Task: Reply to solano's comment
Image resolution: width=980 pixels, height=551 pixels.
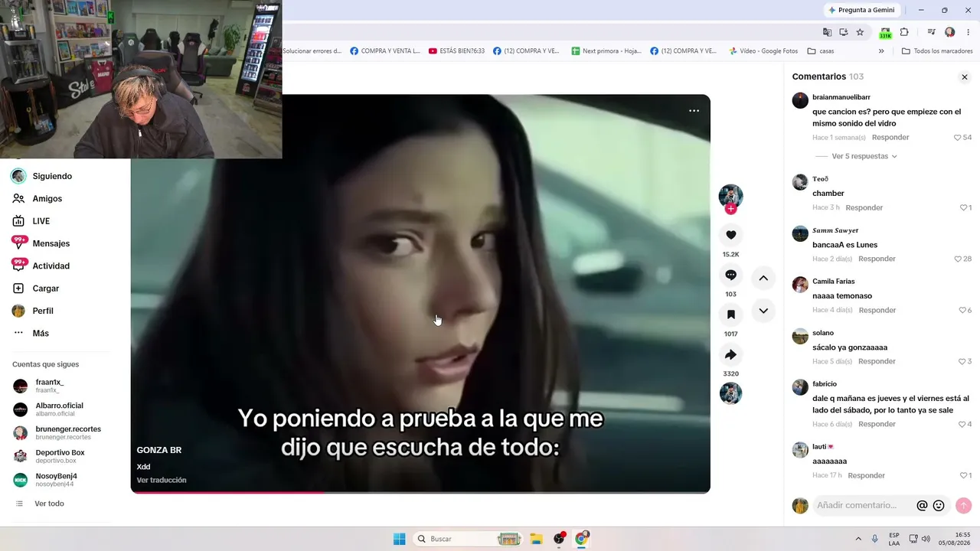Action: tap(877, 361)
